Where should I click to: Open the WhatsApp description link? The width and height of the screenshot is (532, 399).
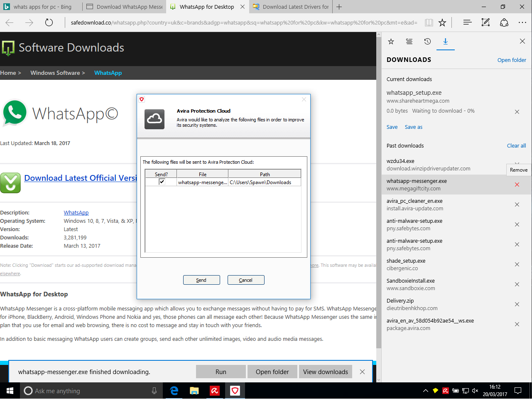[x=76, y=213]
